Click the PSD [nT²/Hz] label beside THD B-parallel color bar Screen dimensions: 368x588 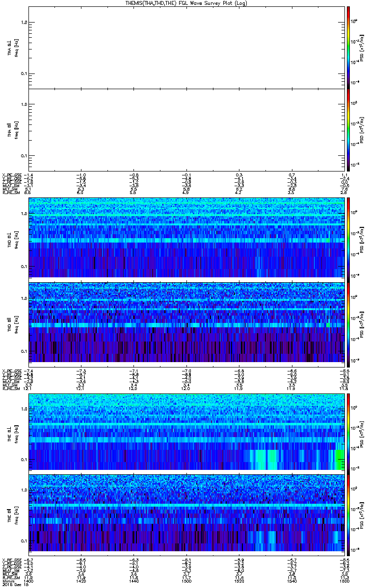363,322
